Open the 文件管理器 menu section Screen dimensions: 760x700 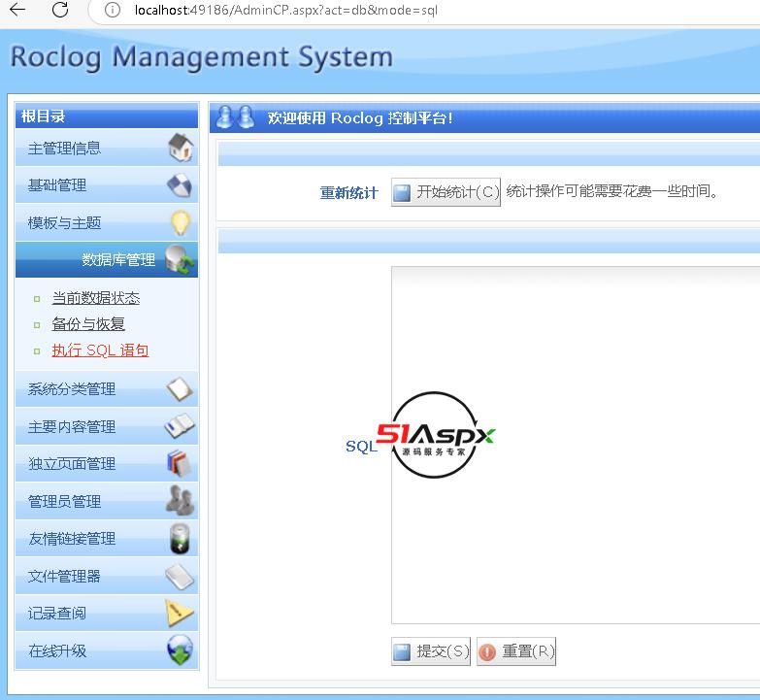(107, 576)
